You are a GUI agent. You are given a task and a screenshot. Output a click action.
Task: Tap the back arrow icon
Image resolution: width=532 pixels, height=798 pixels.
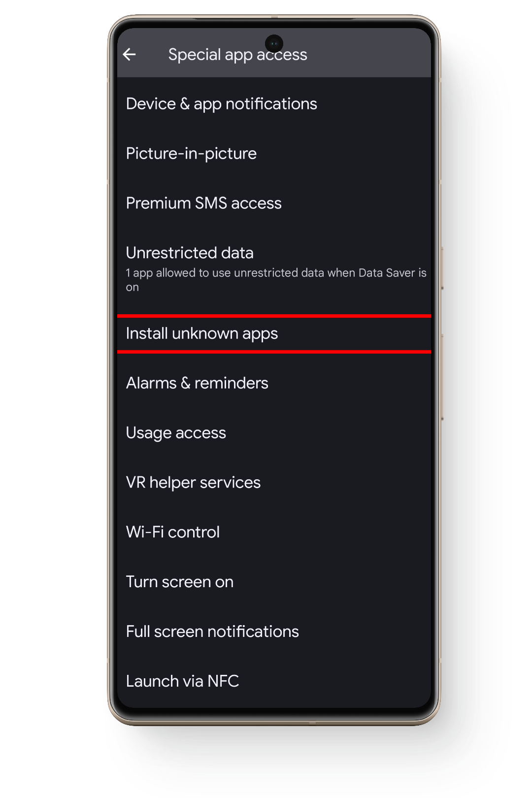130,54
